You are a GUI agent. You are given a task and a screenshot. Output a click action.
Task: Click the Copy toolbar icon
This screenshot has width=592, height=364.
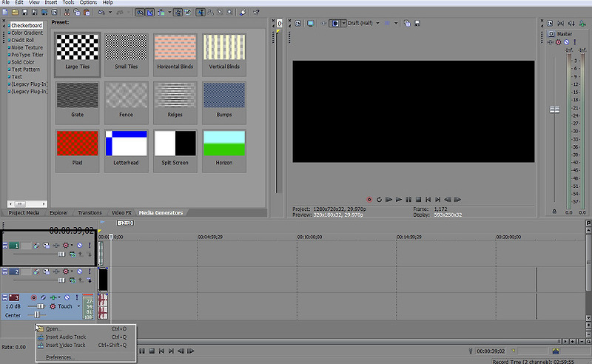pyautogui.click(x=77, y=13)
